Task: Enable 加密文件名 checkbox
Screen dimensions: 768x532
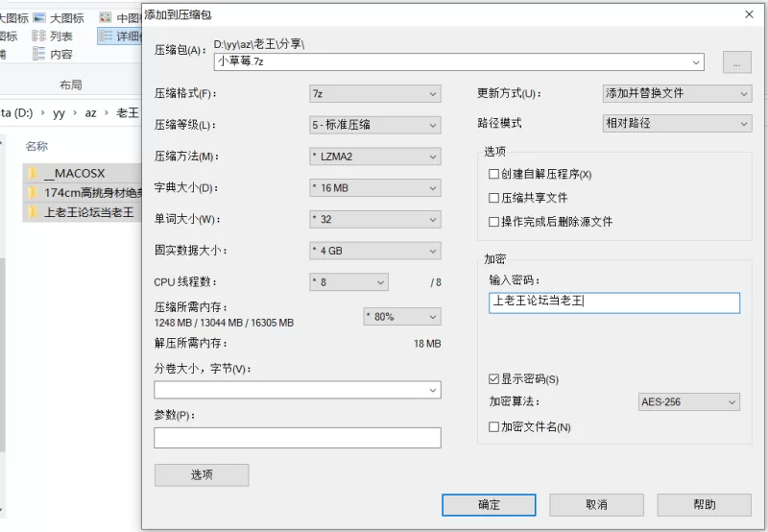Action: point(493,426)
